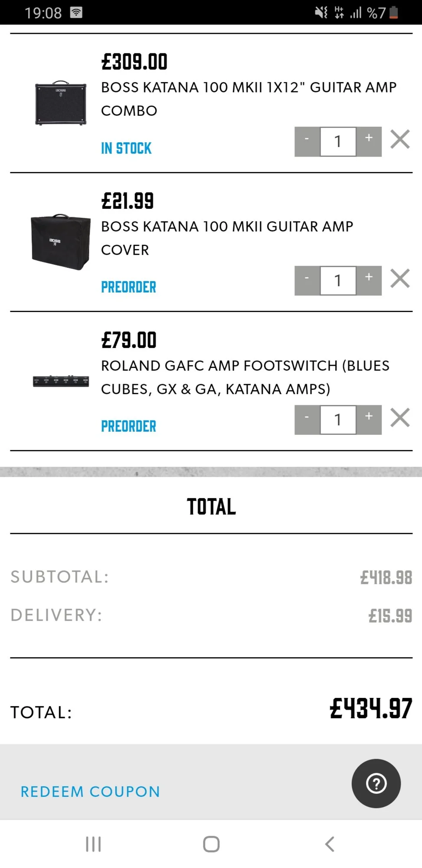The width and height of the screenshot is (422, 868).
Task: Open the help question mark bubble
Action: coord(376,783)
